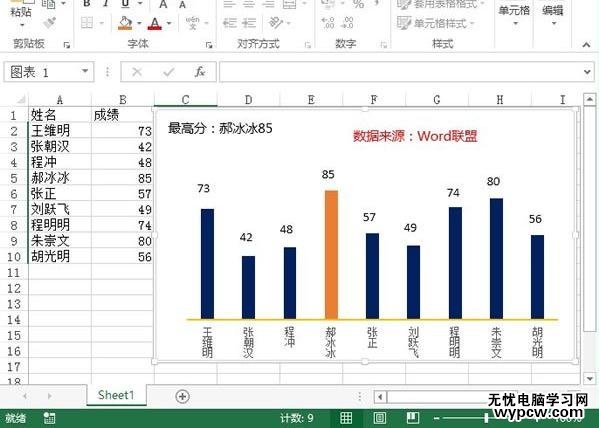The height and width of the screenshot is (428, 599).
Task: Expand the formula bar chevron
Action: (x=587, y=71)
